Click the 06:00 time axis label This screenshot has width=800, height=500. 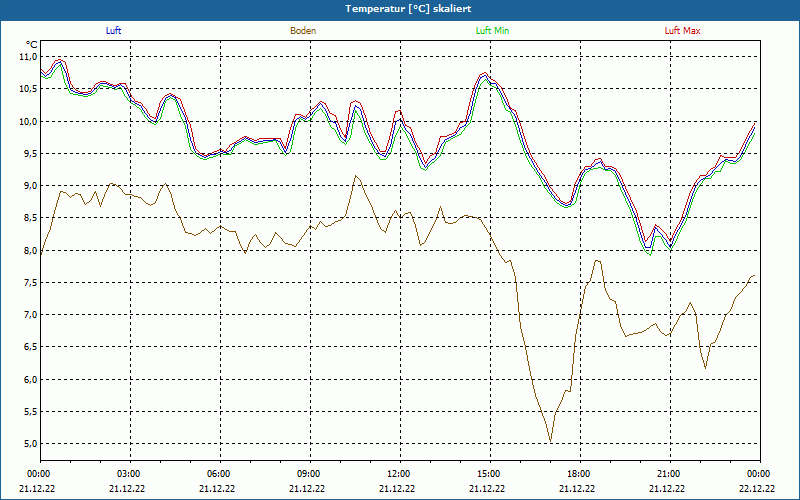(220, 474)
